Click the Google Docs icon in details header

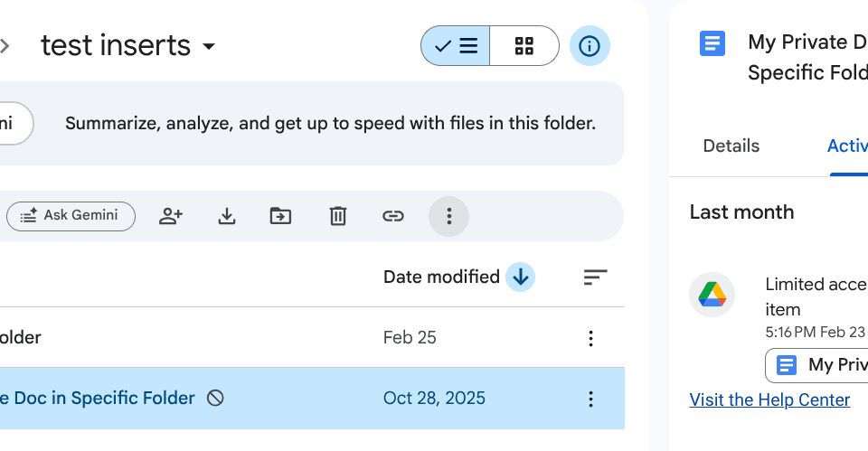tap(712, 43)
